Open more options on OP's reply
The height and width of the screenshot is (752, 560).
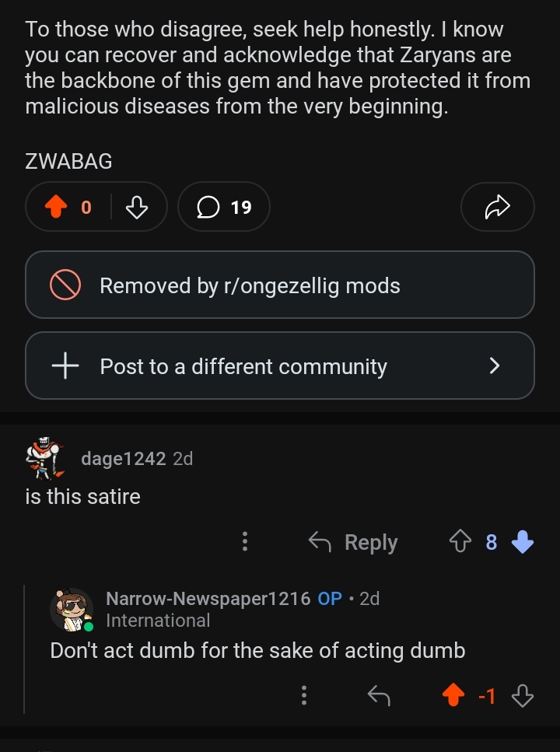pyautogui.click(x=304, y=695)
